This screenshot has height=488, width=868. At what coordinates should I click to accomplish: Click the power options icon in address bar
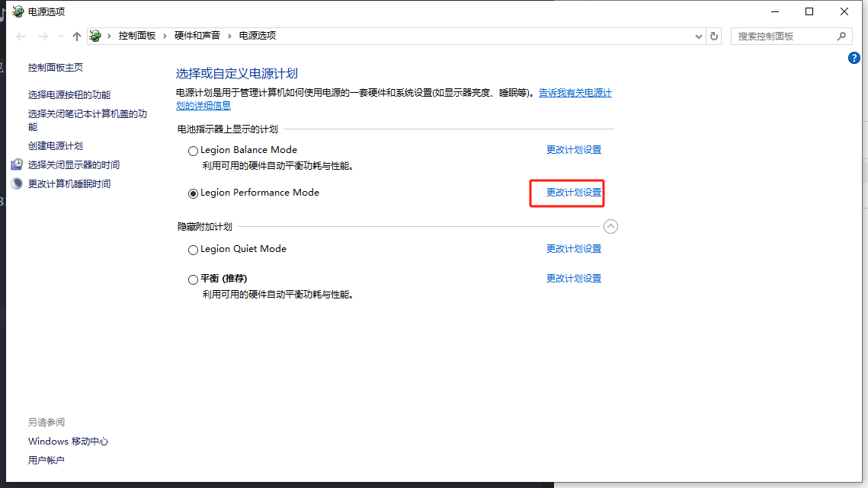point(95,36)
